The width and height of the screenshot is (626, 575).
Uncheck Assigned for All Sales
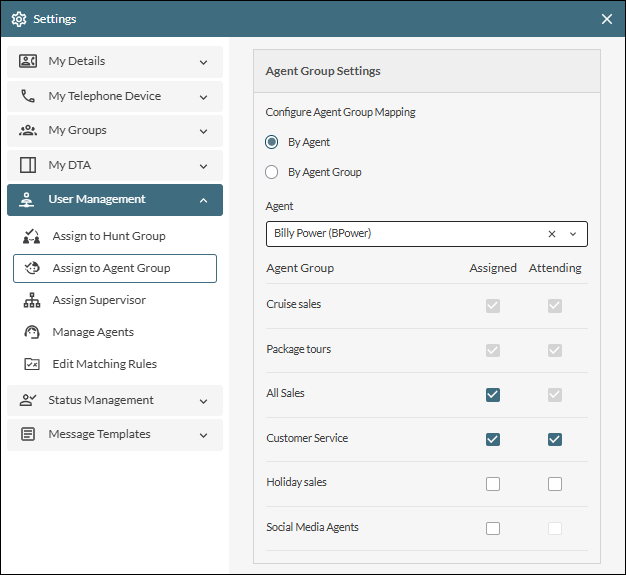click(x=493, y=394)
